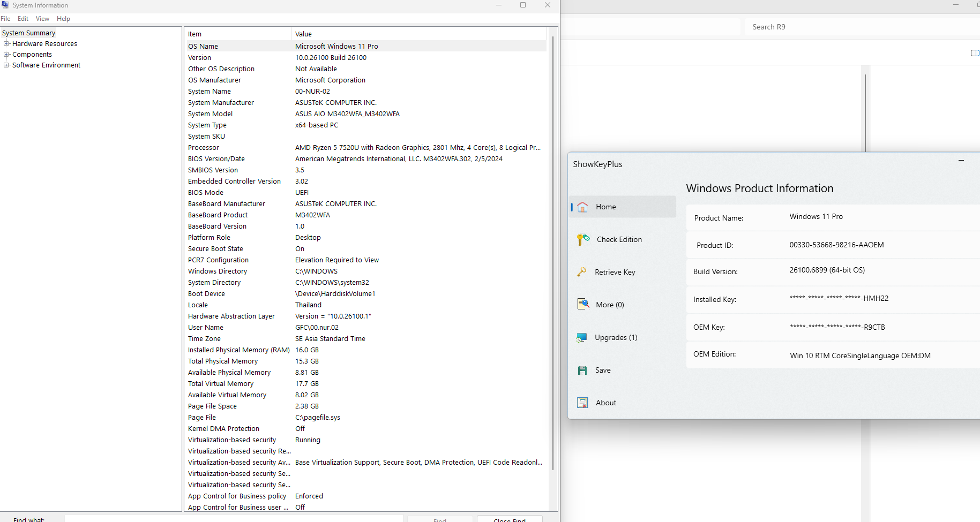Open the Retrieve Key section
Image resolution: width=980 pixels, height=522 pixels.
[615, 272]
